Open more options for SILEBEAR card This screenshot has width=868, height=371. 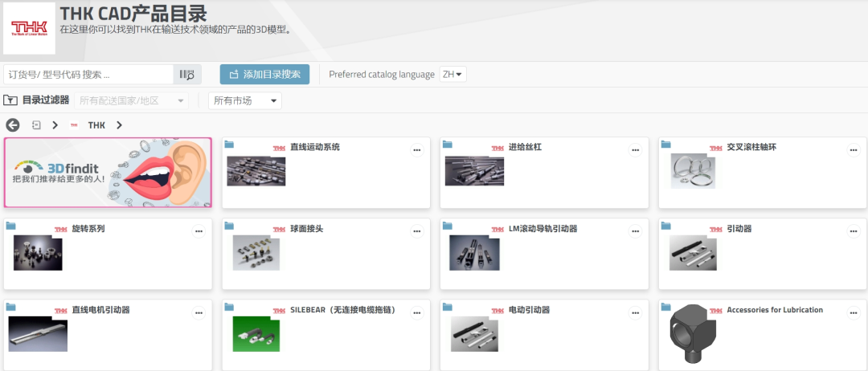417,312
